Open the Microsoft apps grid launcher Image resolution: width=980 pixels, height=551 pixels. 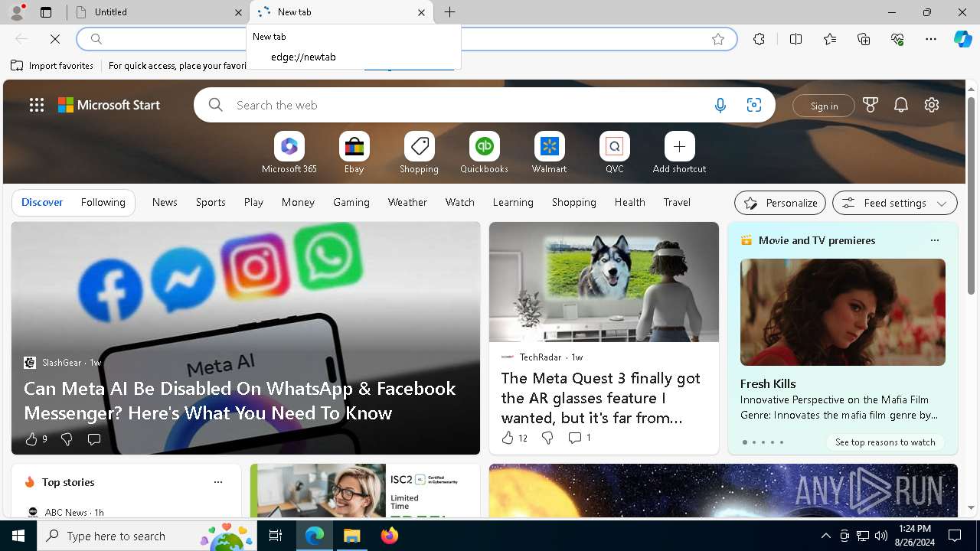coord(37,106)
